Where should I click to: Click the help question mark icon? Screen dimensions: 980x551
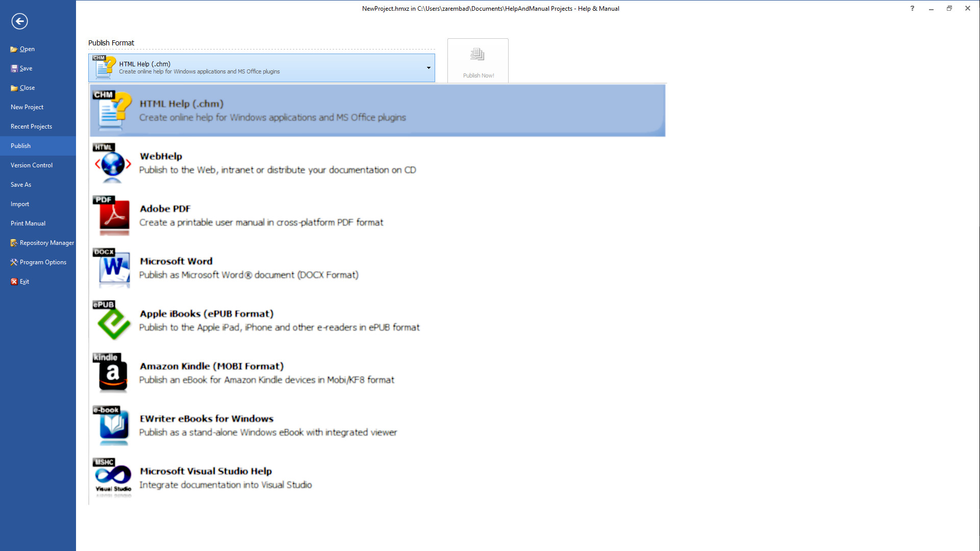click(912, 8)
